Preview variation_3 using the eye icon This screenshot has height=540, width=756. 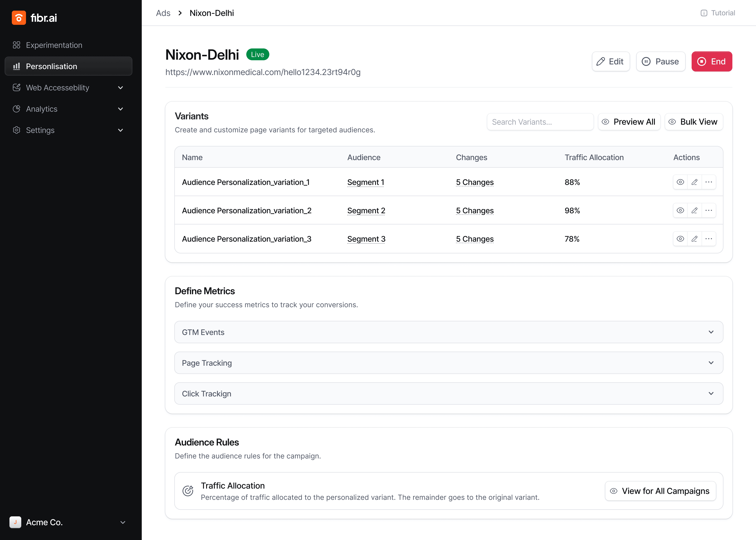[680, 239]
